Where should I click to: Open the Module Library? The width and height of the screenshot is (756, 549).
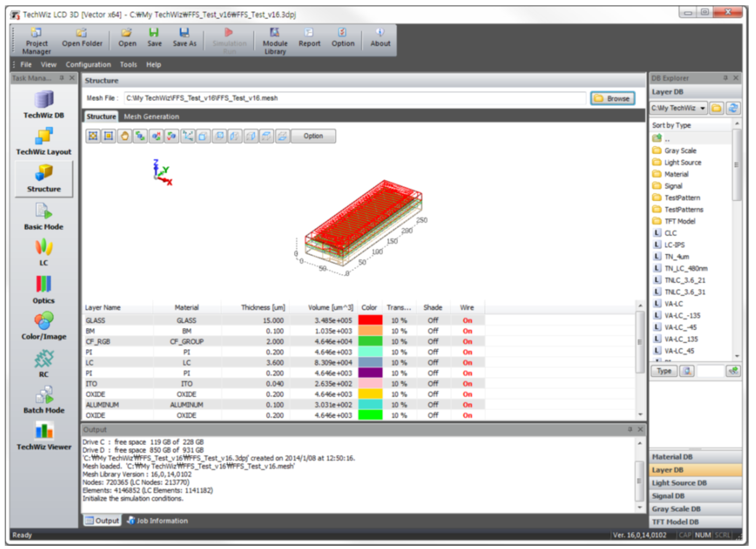click(x=275, y=41)
